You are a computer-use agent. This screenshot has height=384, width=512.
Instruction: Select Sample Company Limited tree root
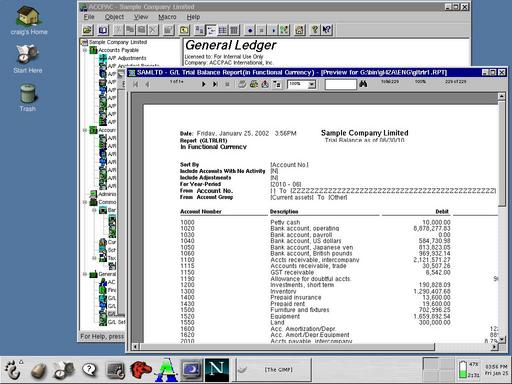pos(118,42)
